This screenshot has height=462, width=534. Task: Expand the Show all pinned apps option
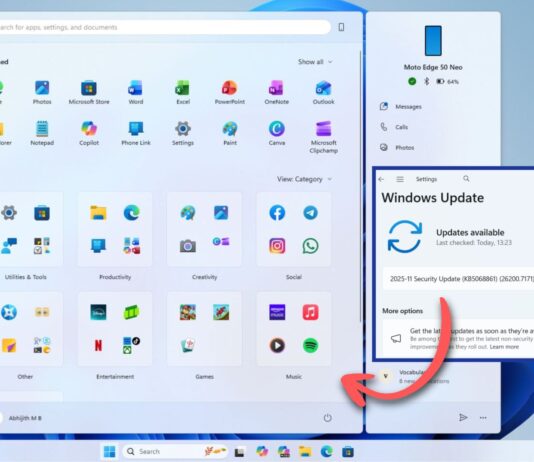[315, 62]
